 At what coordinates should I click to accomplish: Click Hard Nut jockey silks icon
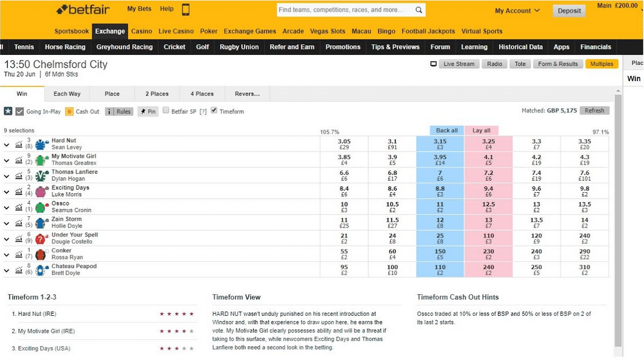click(41, 144)
